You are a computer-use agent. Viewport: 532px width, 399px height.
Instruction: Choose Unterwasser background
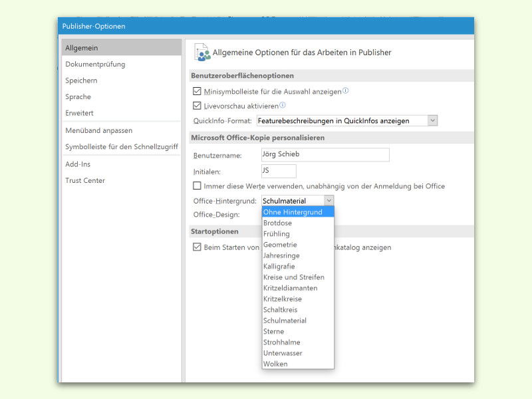[298, 353]
